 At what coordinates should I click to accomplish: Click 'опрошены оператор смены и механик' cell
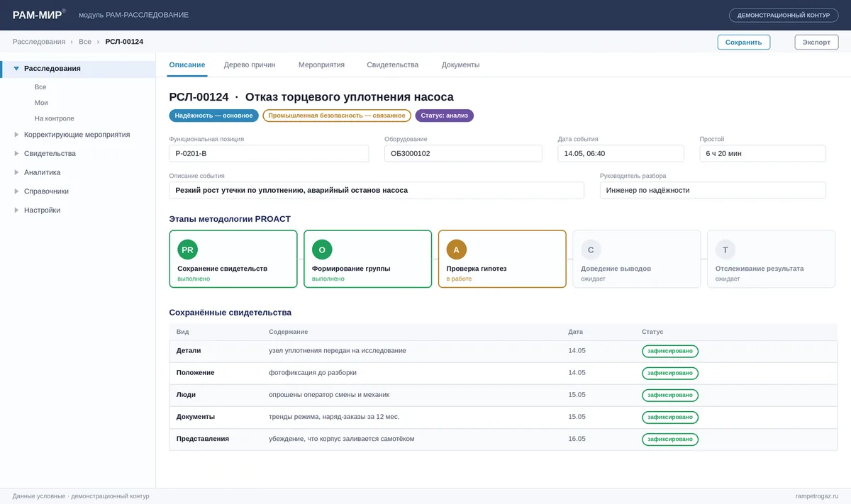click(329, 394)
